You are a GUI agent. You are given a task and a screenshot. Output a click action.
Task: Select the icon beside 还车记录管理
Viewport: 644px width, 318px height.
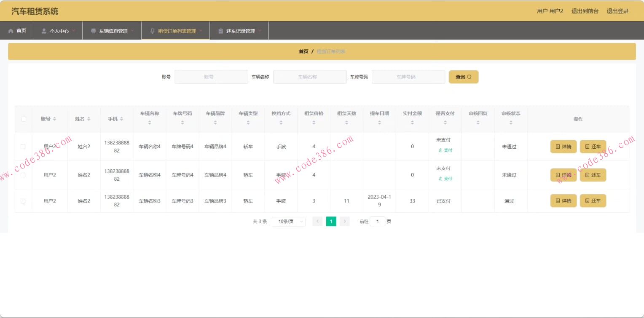220,30
